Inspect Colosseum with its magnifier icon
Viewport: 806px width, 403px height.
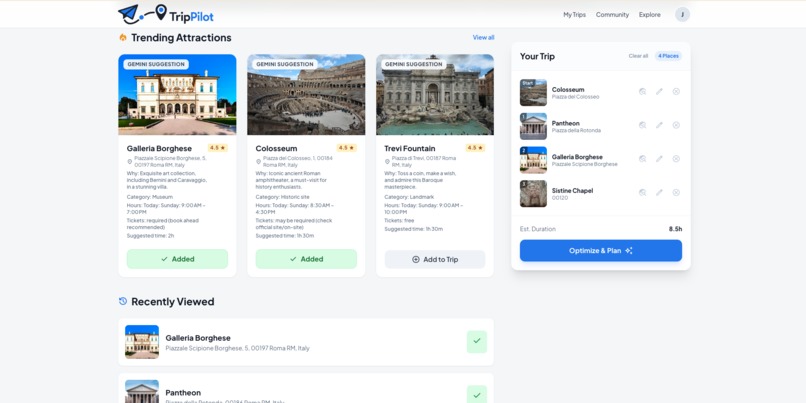(643, 91)
